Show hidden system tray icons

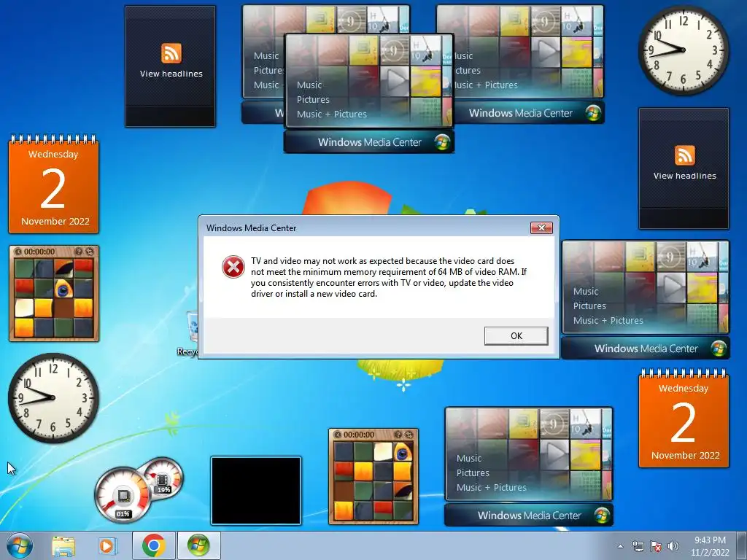pyautogui.click(x=620, y=546)
